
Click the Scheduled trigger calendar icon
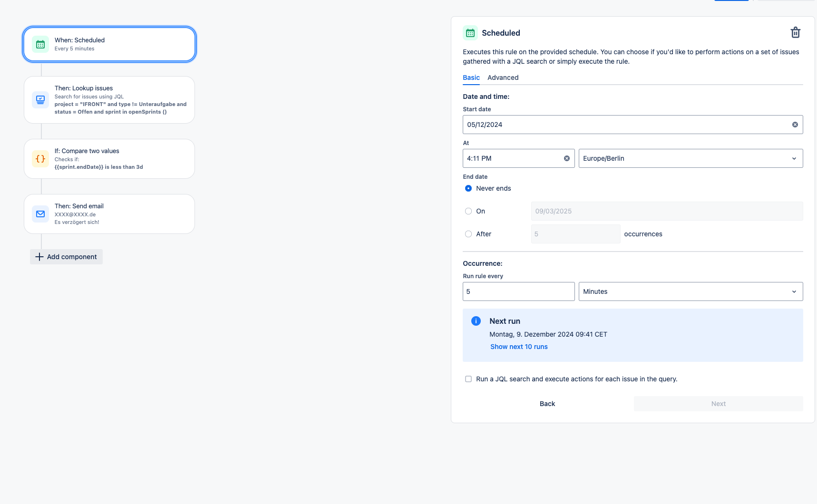pos(40,44)
